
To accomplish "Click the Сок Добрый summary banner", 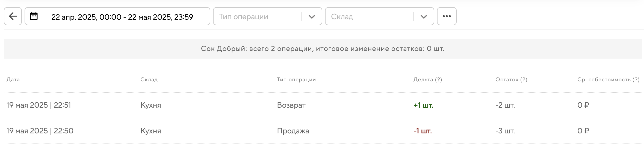I will pyautogui.click(x=322, y=49).
